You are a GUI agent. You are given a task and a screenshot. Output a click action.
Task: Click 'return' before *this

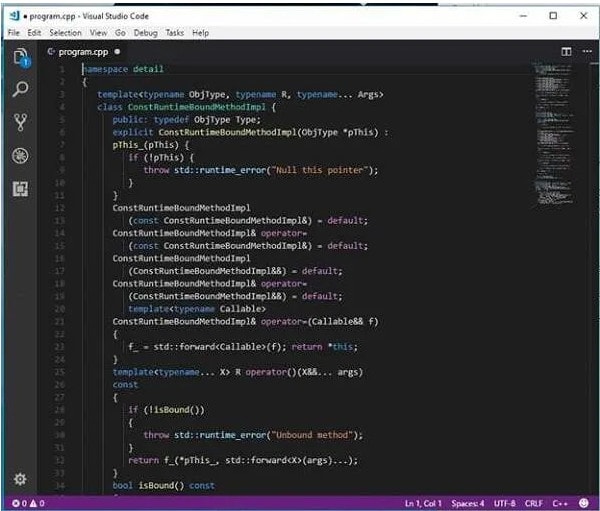pyautogui.click(x=307, y=347)
